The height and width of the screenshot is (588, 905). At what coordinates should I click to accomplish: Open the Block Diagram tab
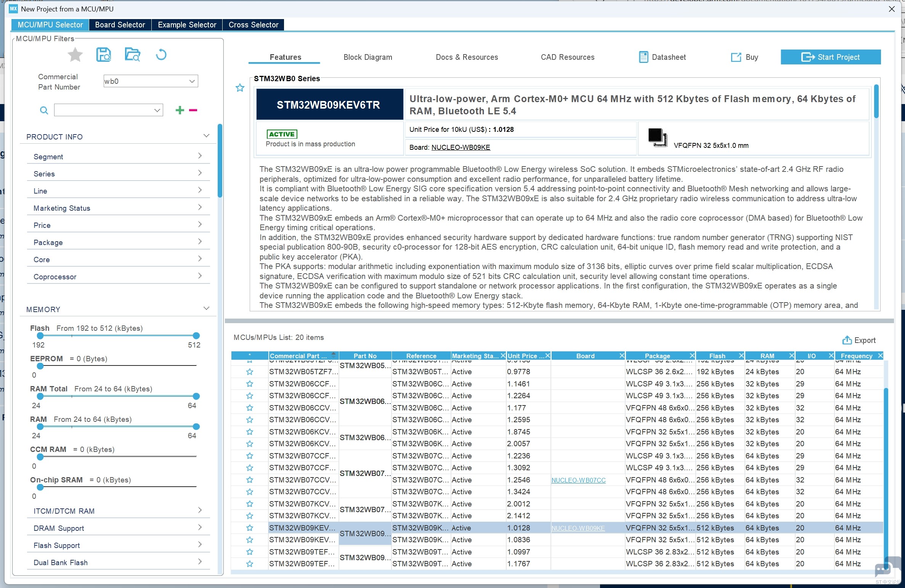[368, 57]
